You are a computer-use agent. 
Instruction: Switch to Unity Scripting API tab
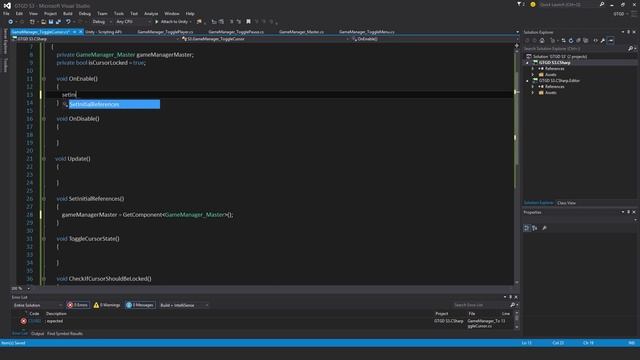tap(104, 32)
